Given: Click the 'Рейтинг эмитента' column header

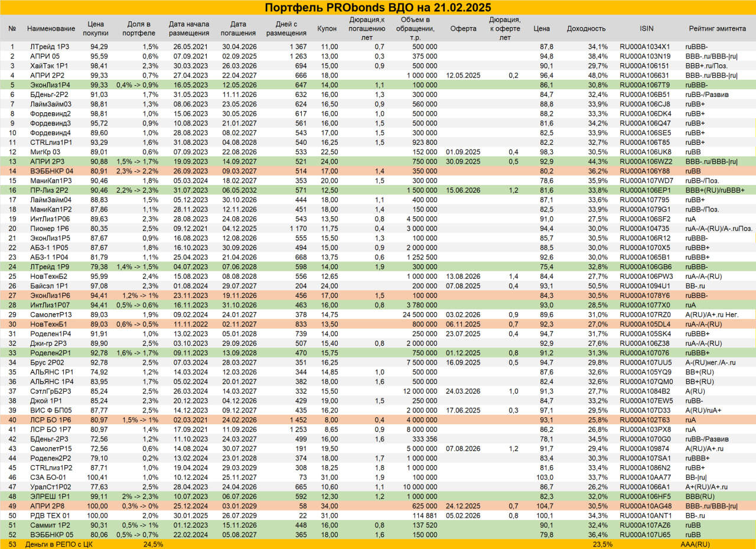Looking at the screenshot, I should click(717, 29).
